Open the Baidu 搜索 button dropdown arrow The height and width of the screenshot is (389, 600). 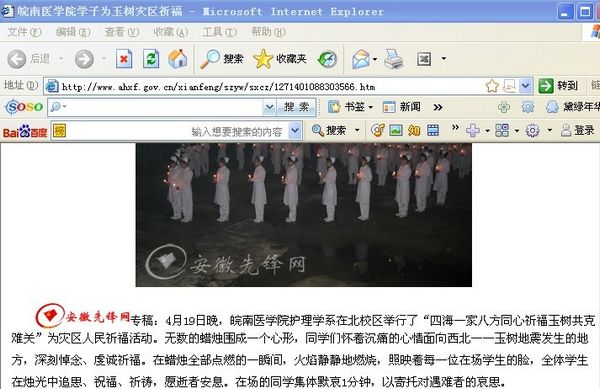click(357, 130)
